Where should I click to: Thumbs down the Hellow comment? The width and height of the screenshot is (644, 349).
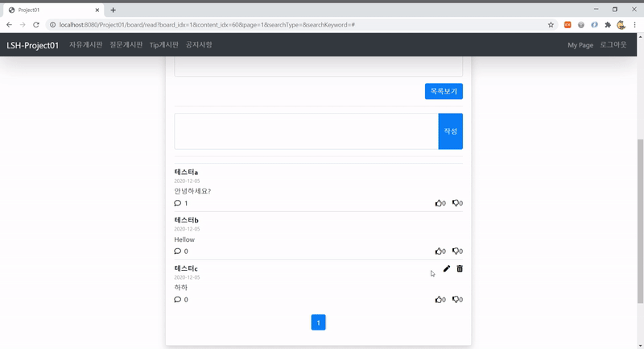pyautogui.click(x=456, y=251)
